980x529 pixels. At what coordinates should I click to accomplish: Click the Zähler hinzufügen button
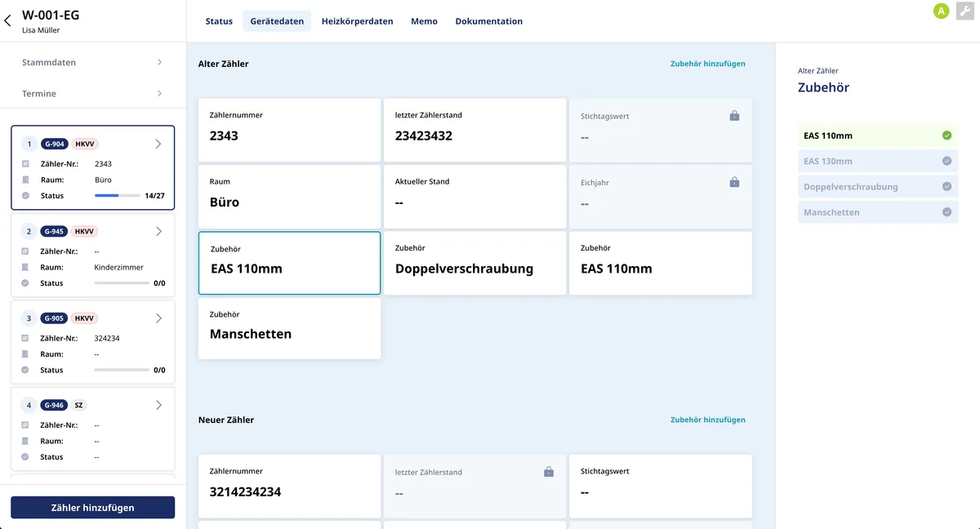pyautogui.click(x=92, y=507)
